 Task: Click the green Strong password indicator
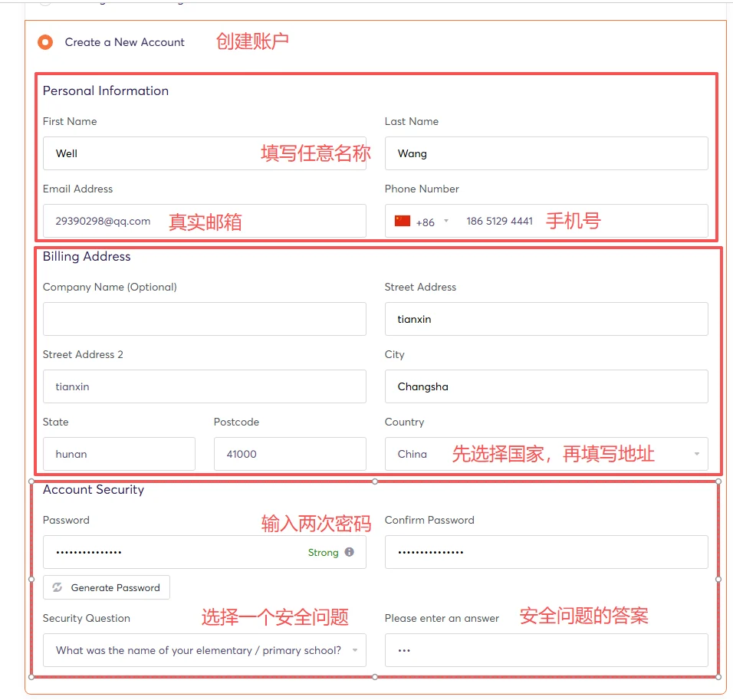pyautogui.click(x=323, y=552)
